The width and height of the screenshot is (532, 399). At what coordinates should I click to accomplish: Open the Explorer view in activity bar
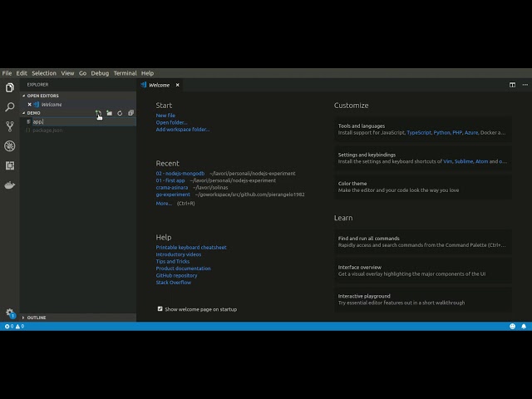pyautogui.click(x=10, y=87)
